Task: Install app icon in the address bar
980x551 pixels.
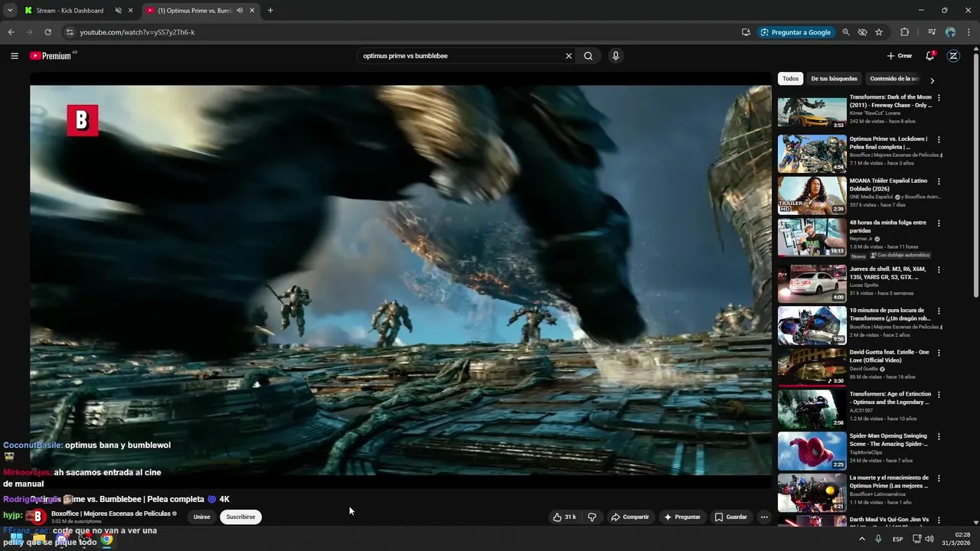Action: [746, 32]
